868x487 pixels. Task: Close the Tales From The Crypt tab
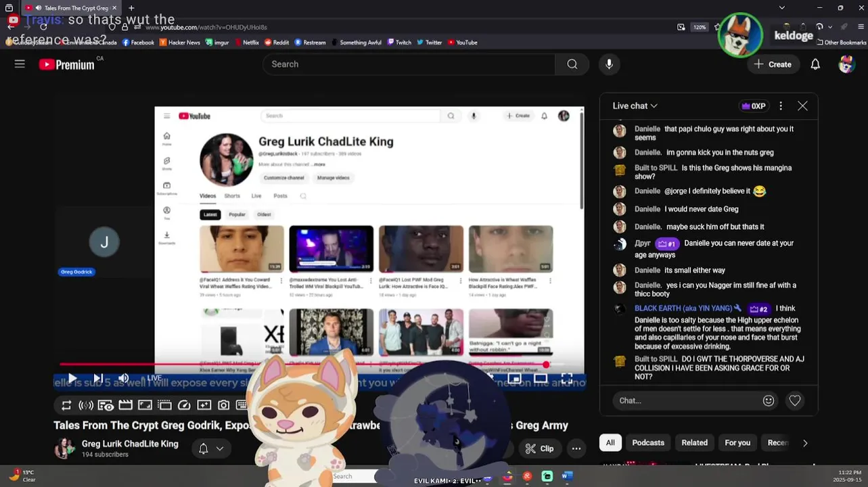pyautogui.click(x=116, y=8)
